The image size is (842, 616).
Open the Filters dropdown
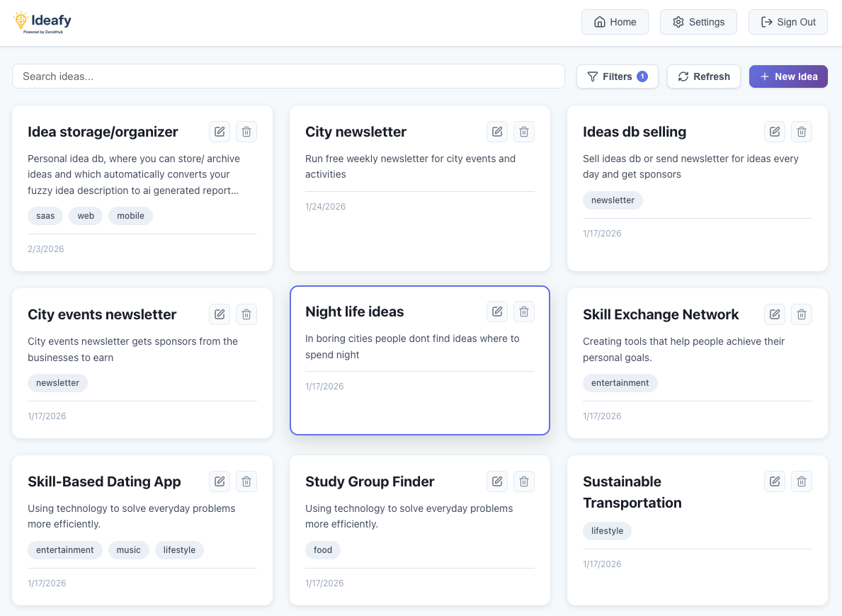click(x=618, y=76)
